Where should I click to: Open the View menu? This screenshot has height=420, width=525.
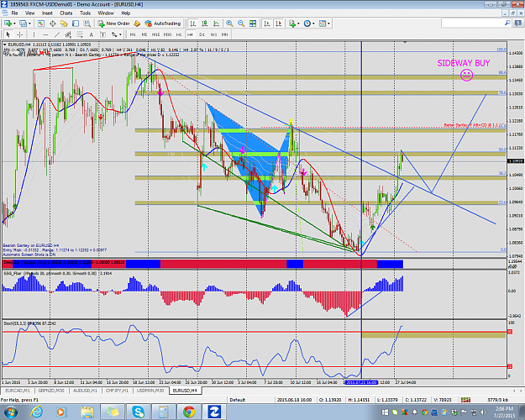point(29,13)
